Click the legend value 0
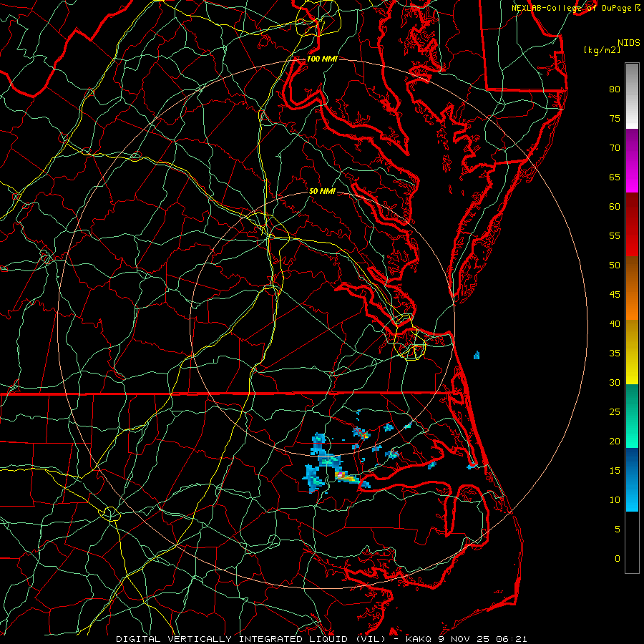Image resolution: width=644 pixels, height=644 pixels. (618, 559)
